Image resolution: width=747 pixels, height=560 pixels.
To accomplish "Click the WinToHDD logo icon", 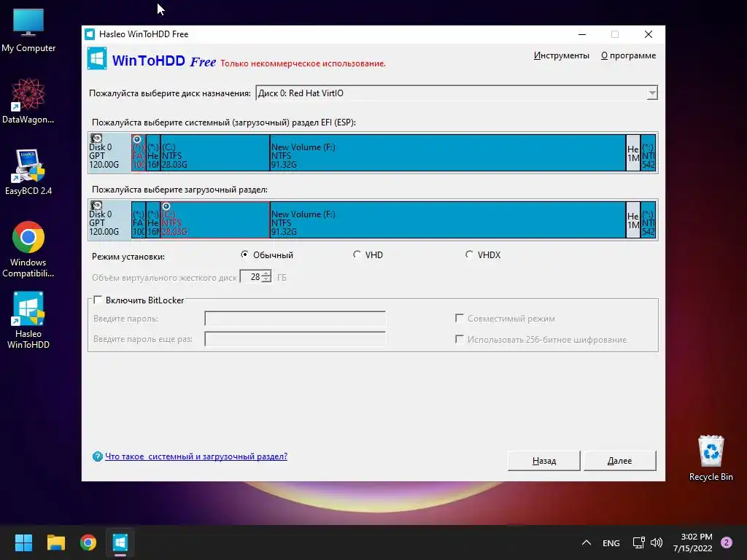I will [97, 59].
